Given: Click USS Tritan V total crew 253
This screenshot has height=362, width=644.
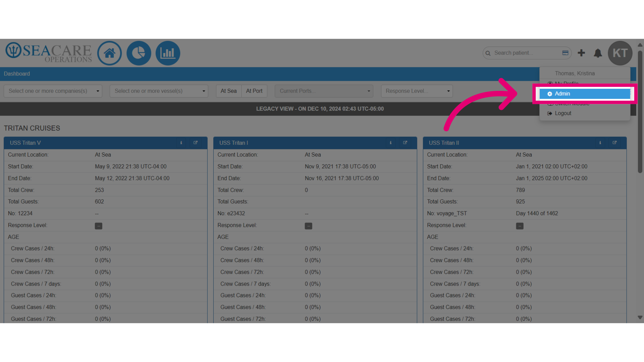Looking at the screenshot, I should (99, 190).
